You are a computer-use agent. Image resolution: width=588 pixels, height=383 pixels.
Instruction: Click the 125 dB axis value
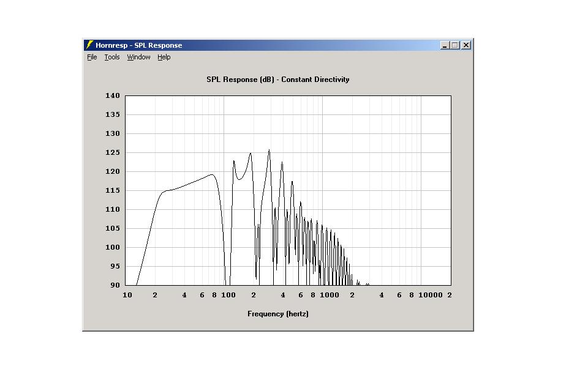pos(113,152)
